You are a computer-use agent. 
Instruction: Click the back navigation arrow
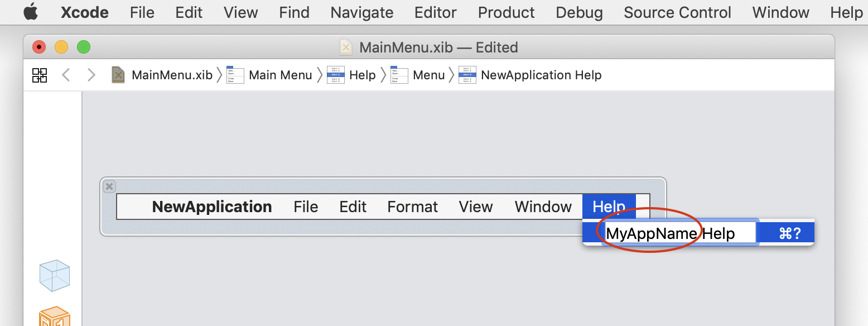point(66,75)
